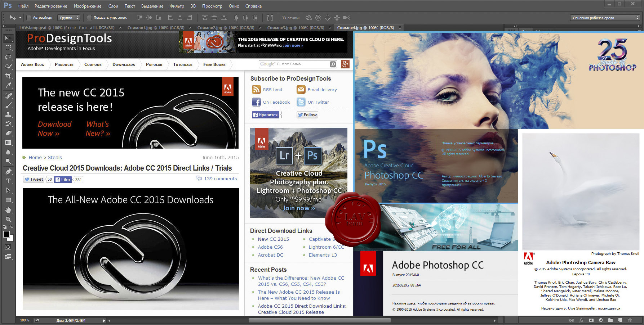Delete layer with trash icon
The image size is (644, 325).
(630, 320)
